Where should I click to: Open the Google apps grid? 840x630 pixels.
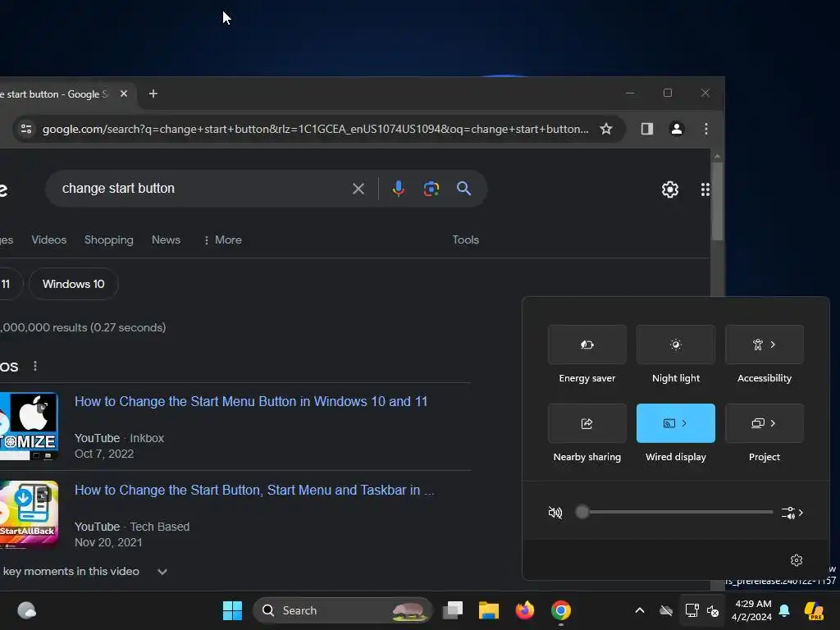click(705, 189)
